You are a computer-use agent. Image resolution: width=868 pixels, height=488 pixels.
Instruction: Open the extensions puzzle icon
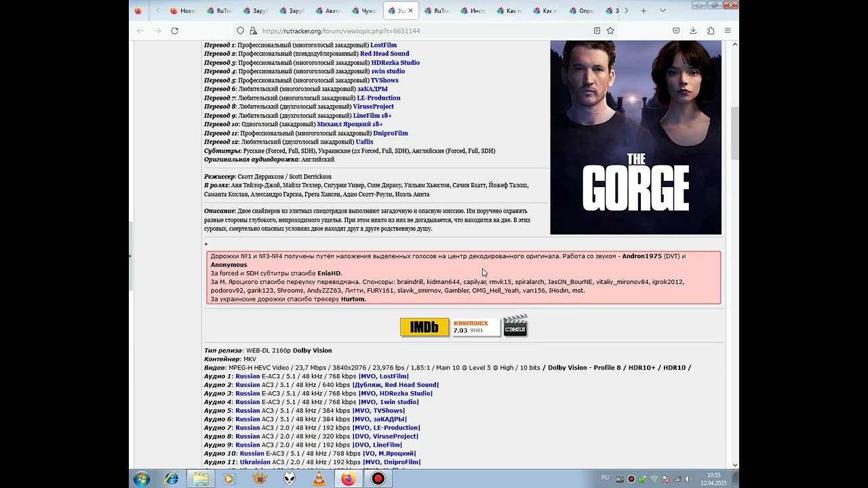[x=711, y=30]
